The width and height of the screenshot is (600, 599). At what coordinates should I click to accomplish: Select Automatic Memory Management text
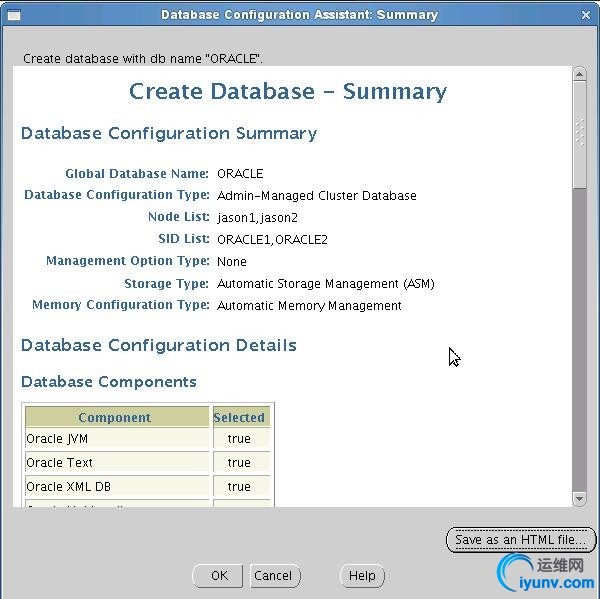click(309, 306)
